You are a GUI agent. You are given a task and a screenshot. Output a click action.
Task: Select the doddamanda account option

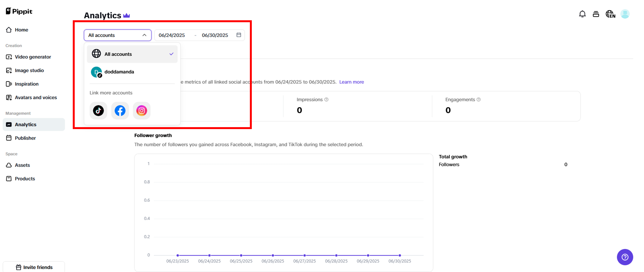click(119, 72)
